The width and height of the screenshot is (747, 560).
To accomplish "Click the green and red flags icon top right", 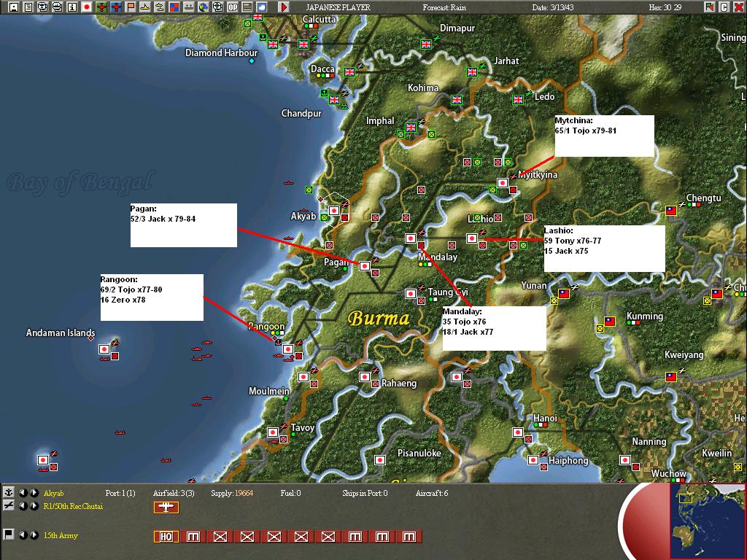I will [x=710, y=7].
